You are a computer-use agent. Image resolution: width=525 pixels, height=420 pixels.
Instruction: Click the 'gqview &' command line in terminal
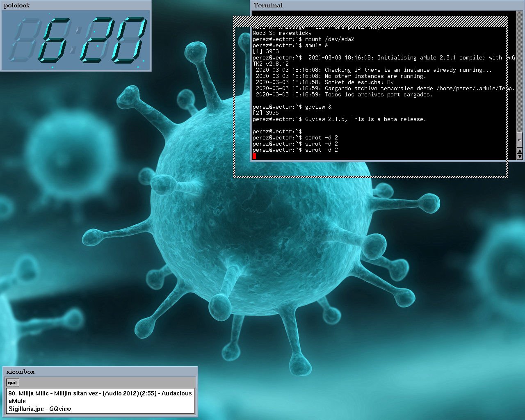pyautogui.click(x=292, y=107)
